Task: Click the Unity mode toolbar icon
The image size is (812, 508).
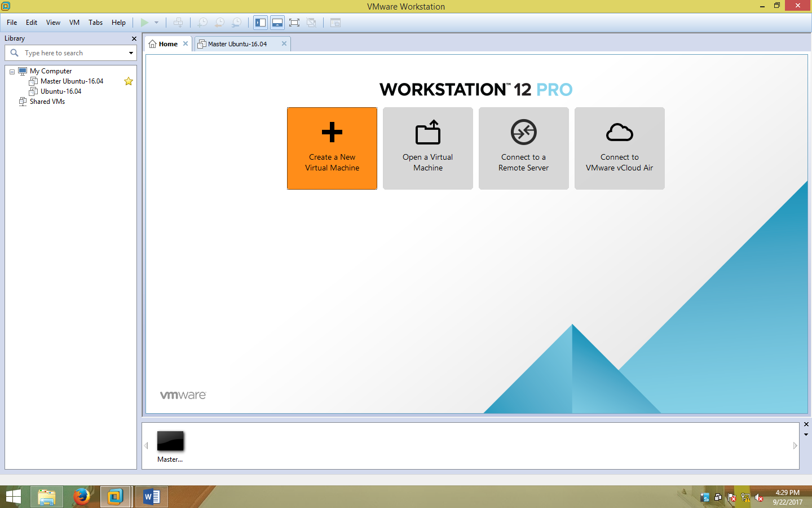Action: click(x=311, y=23)
